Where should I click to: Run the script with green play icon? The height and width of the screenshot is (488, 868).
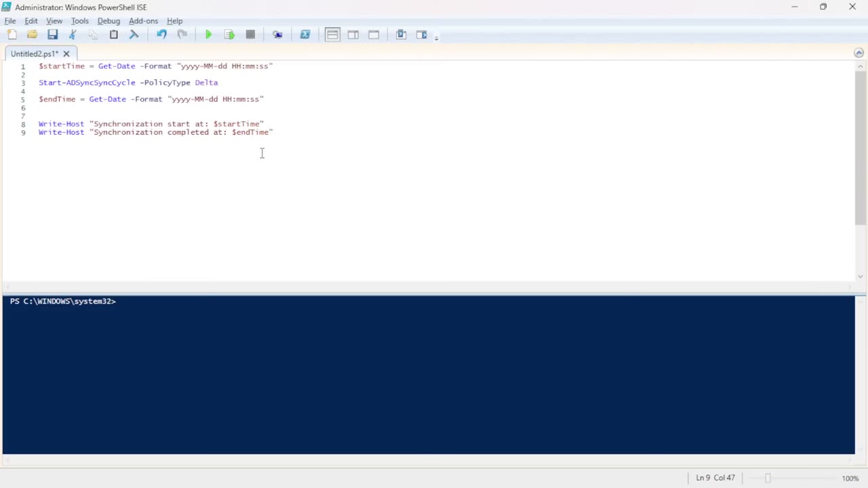tap(209, 35)
